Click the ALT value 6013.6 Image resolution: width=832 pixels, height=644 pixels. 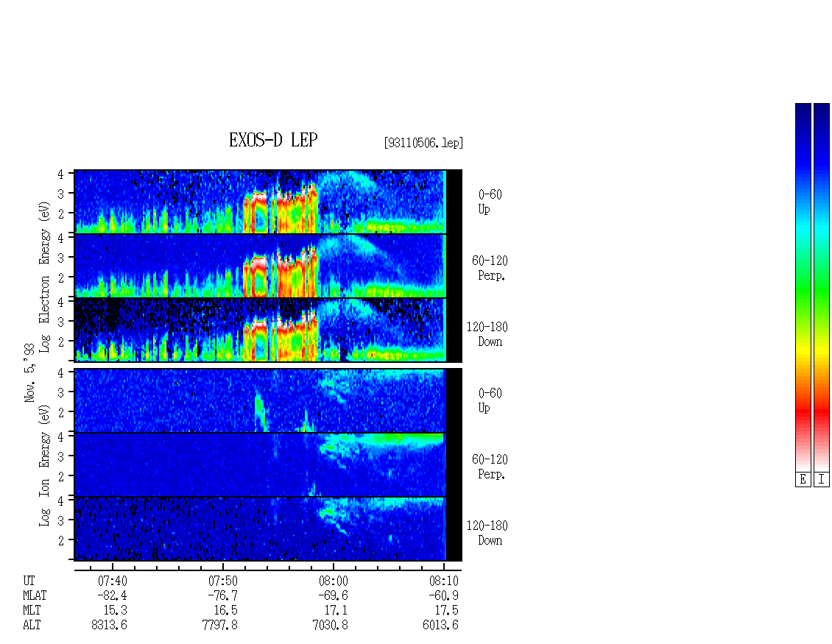(x=440, y=626)
